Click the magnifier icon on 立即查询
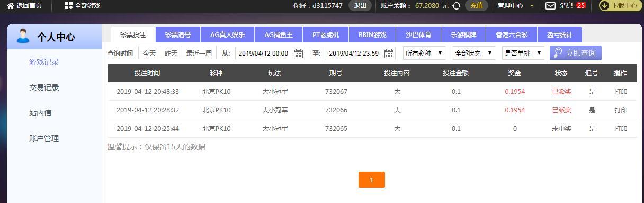 pyautogui.click(x=558, y=53)
